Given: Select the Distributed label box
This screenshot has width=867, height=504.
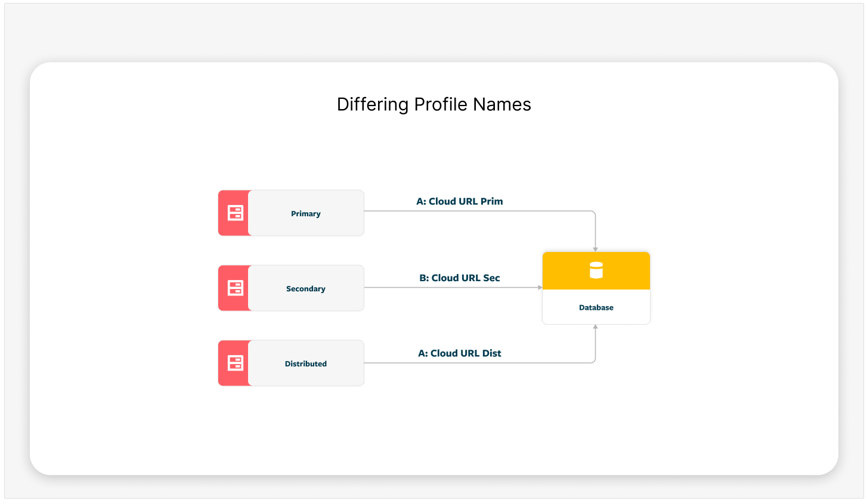Looking at the screenshot, I should pyautogui.click(x=306, y=363).
